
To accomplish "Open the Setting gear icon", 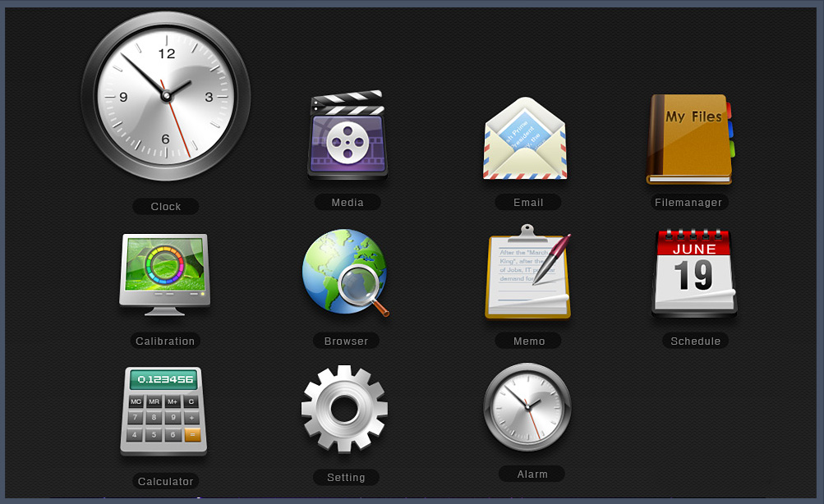I will [344, 408].
